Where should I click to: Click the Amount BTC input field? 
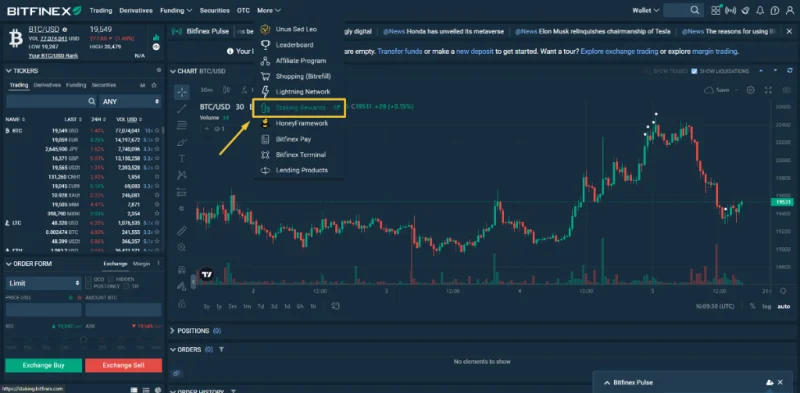123,310
